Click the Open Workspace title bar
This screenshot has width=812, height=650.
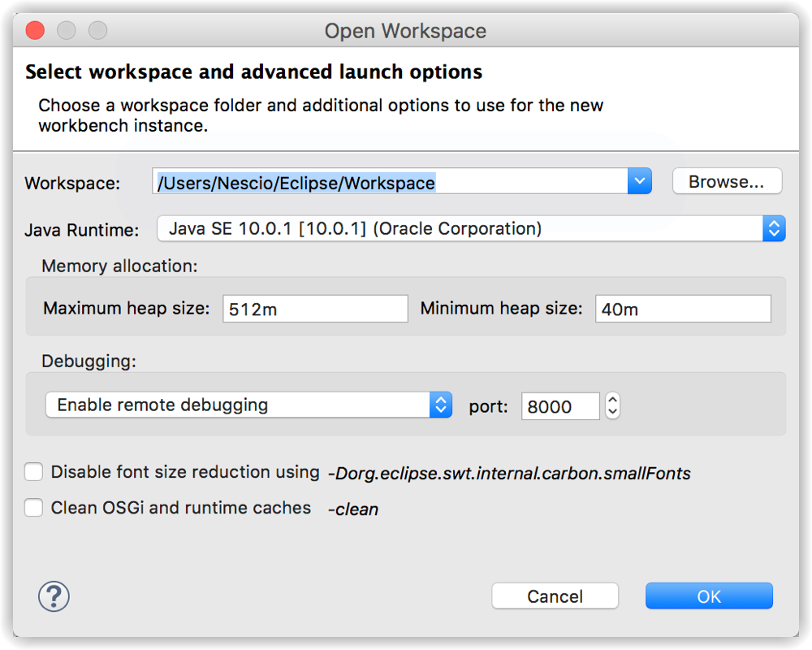pyautogui.click(x=405, y=31)
